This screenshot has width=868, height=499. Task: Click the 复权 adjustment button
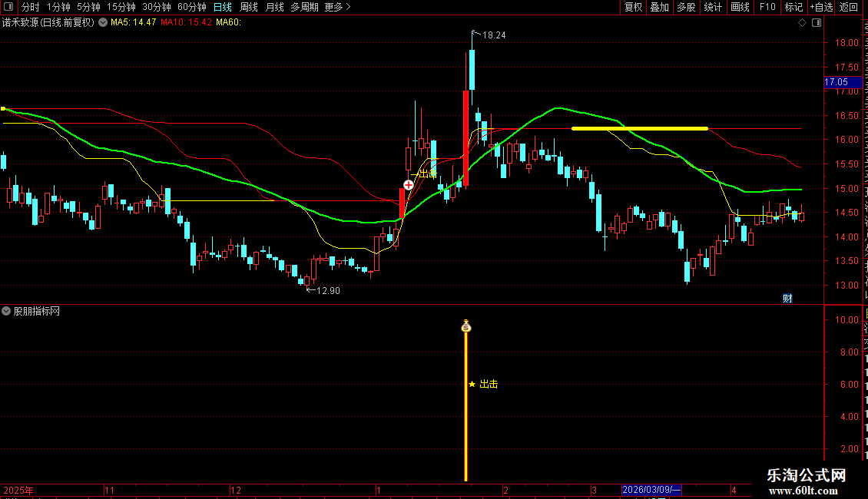(x=633, y=7)
